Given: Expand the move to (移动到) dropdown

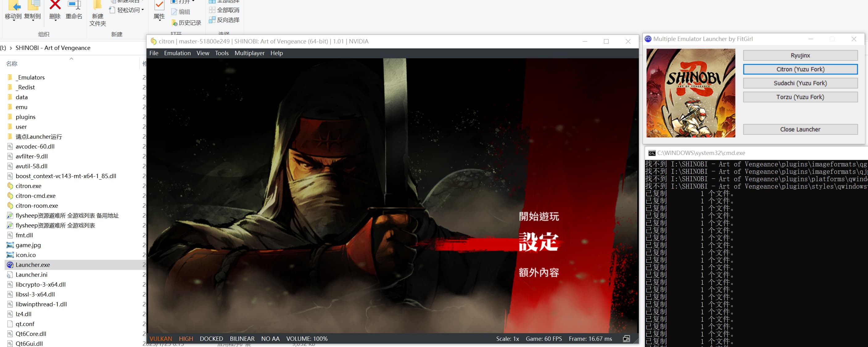Looking at the screenshot, I should (14, 21).
